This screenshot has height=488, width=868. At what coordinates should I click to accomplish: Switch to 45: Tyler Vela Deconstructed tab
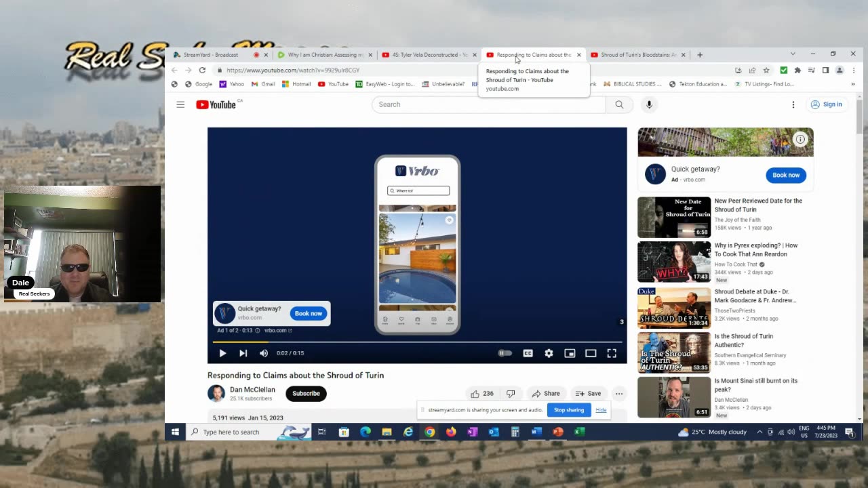click(429, 55)
